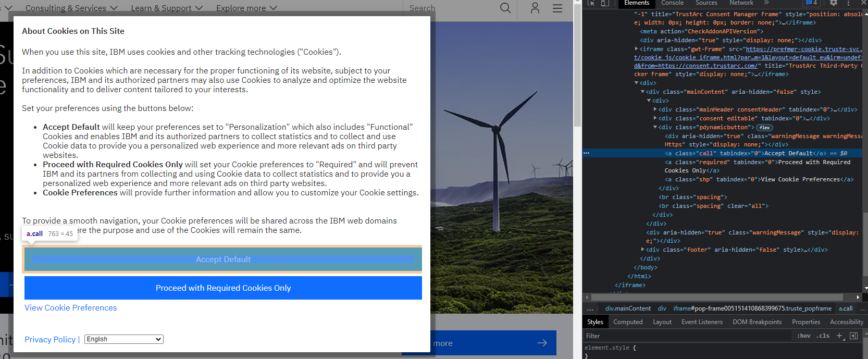Click the ellipsis before the selected a.call node
The width and height of the screenshot is (868, 359).
pos(586,153)
